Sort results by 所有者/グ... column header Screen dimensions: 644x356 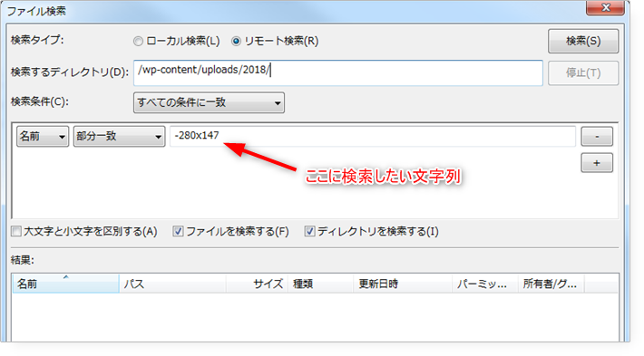[x=551, y=284]
